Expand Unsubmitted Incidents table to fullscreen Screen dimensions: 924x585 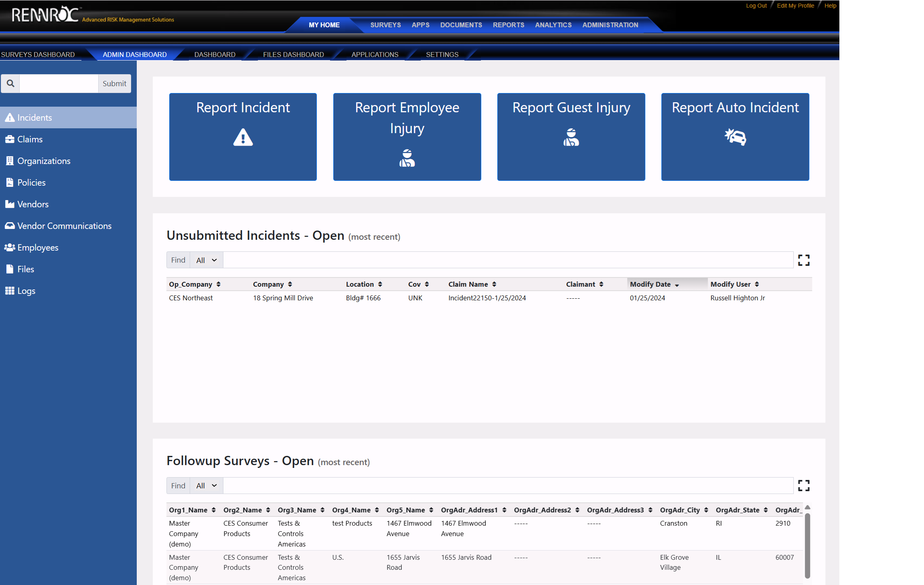[x=804, y=260]
